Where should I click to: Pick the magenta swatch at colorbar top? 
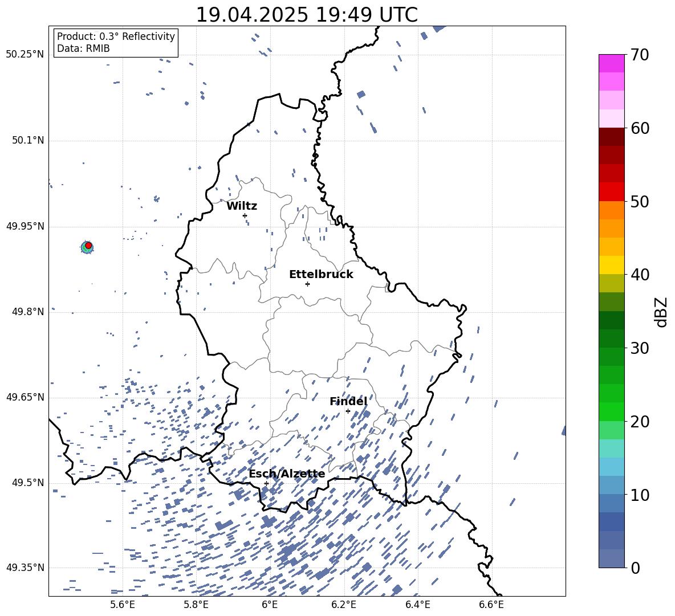point(611,63)
